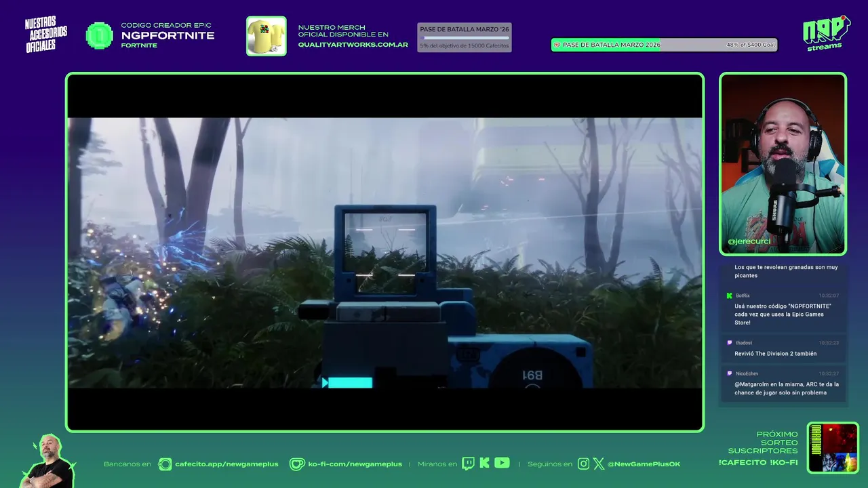This screenshot has width=868, height=488.
Task: Open the QUALITYARTWORKS.COM.AR merch link
Action: [x=353, y=45]
